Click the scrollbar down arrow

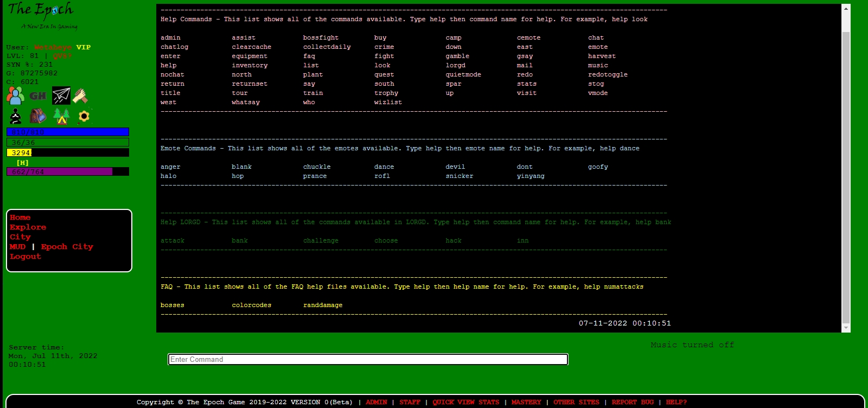(846, 328)
